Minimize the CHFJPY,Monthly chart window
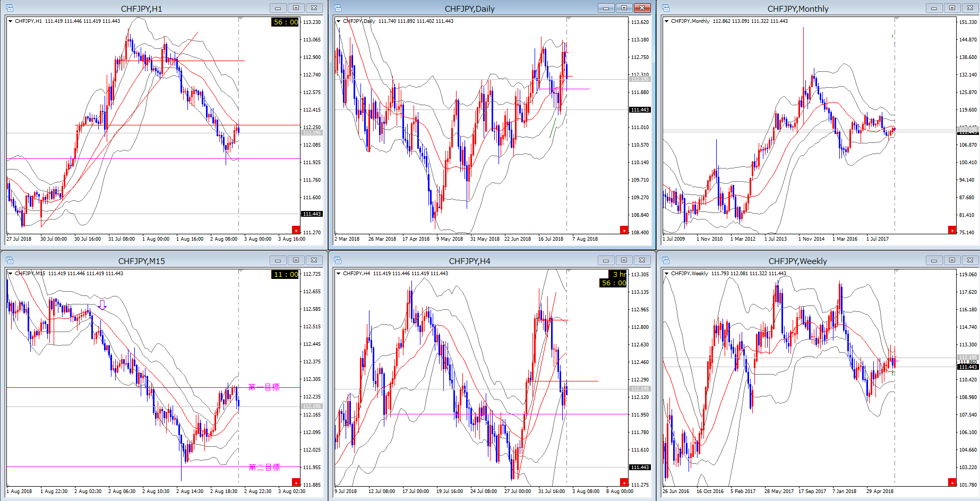Screen dimensions: 980x501 [x=934, y=8]
